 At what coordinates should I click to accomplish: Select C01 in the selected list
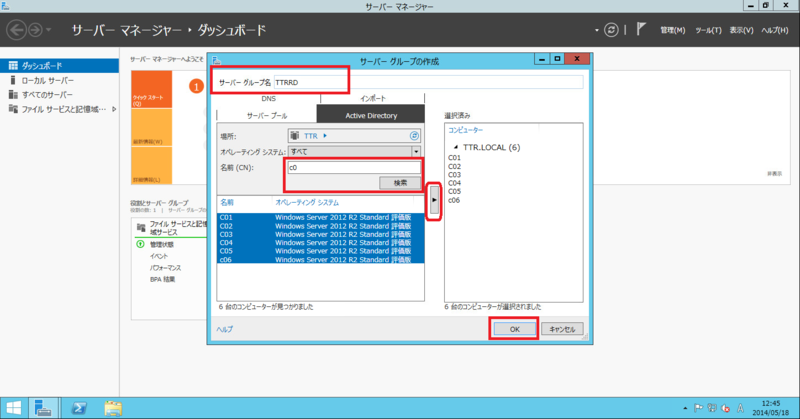pyautogui.click(x=455, y=158)
